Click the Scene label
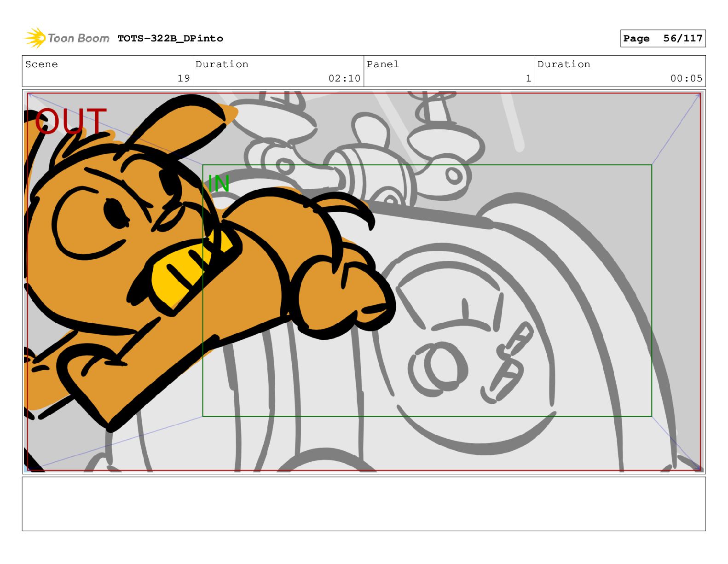The width and height of the screenshot is (728, 564). tap(41, 64)
